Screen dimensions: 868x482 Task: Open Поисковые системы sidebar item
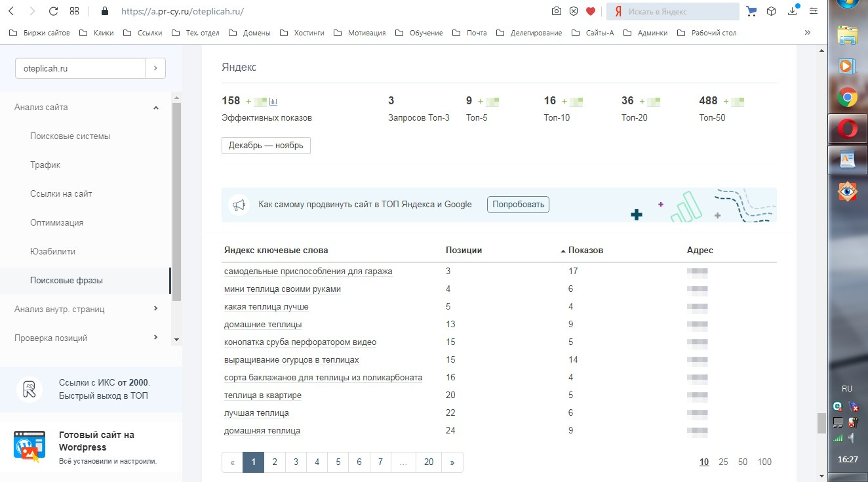point(70,136)
